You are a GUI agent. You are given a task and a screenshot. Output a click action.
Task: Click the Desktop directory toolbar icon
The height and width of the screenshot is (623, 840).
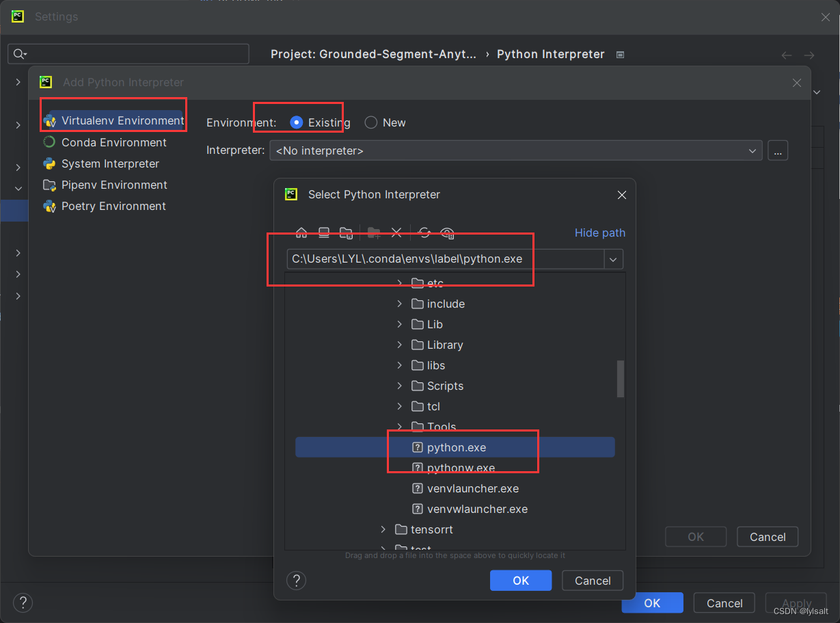324,233
